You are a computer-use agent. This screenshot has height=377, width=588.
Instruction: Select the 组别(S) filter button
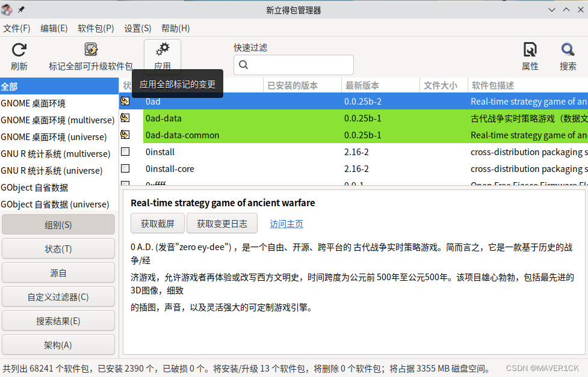coord(58,224)
